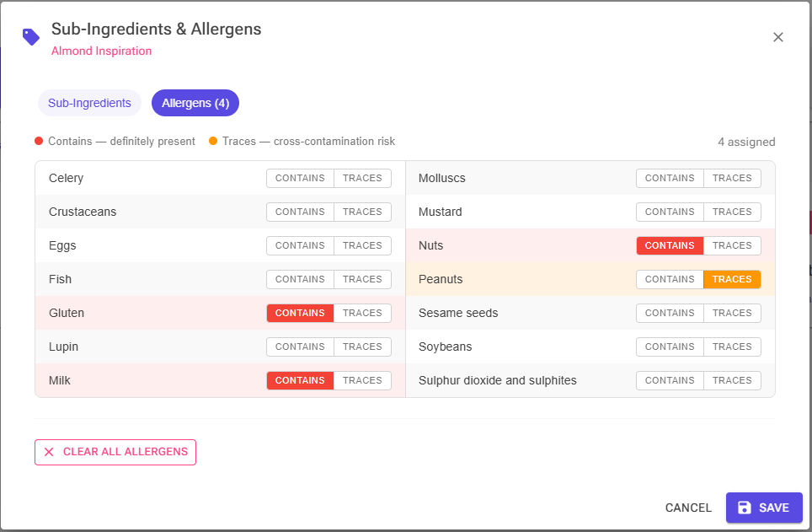Mark Fish as Contains

point(300,279)
